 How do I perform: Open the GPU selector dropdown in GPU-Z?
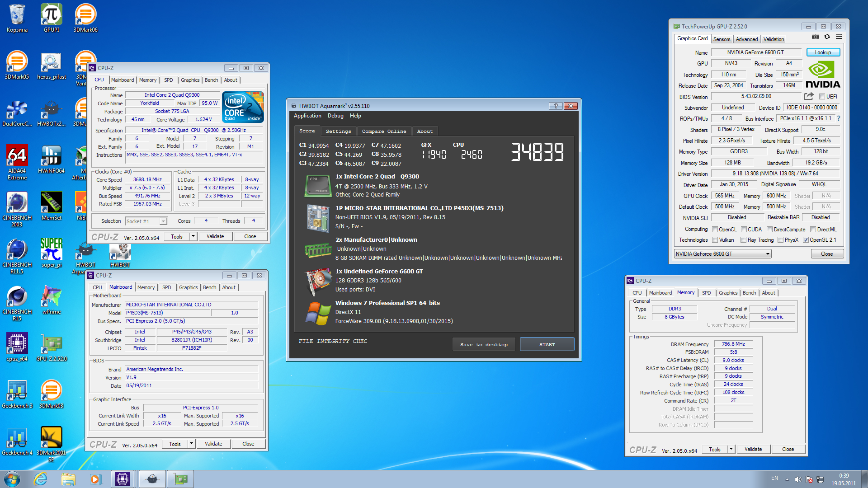pos(722,254)
